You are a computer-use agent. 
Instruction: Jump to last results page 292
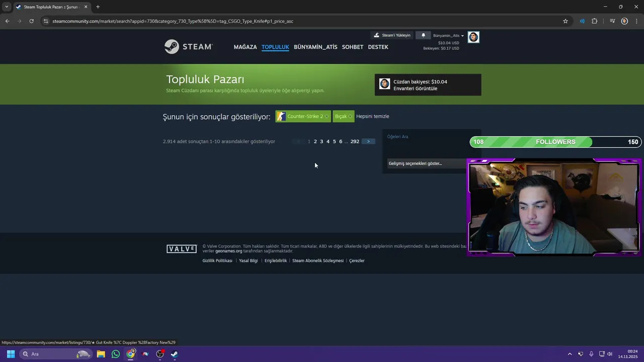click(x=355, y=141)
